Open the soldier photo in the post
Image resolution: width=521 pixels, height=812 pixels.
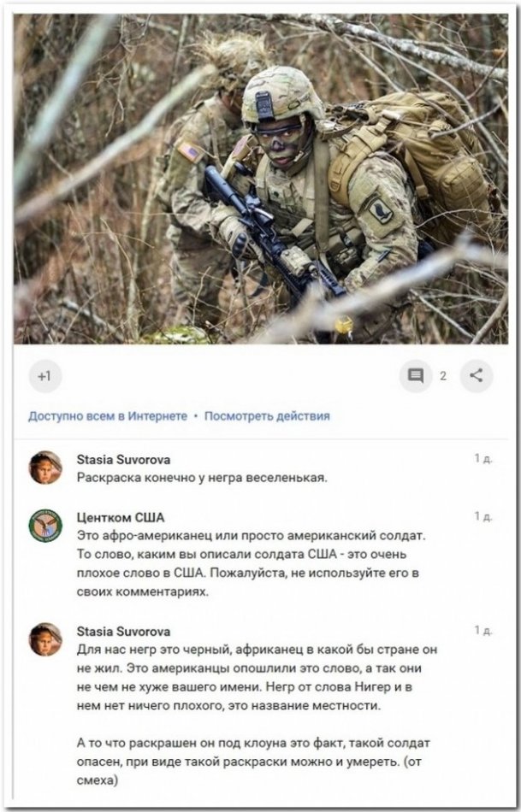point(261,179)
